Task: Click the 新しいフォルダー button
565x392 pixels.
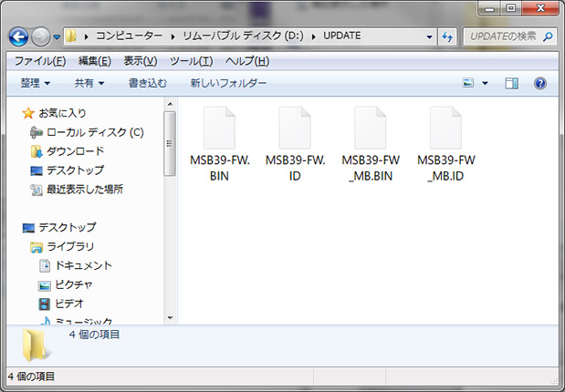Action: tap(228, 83)
